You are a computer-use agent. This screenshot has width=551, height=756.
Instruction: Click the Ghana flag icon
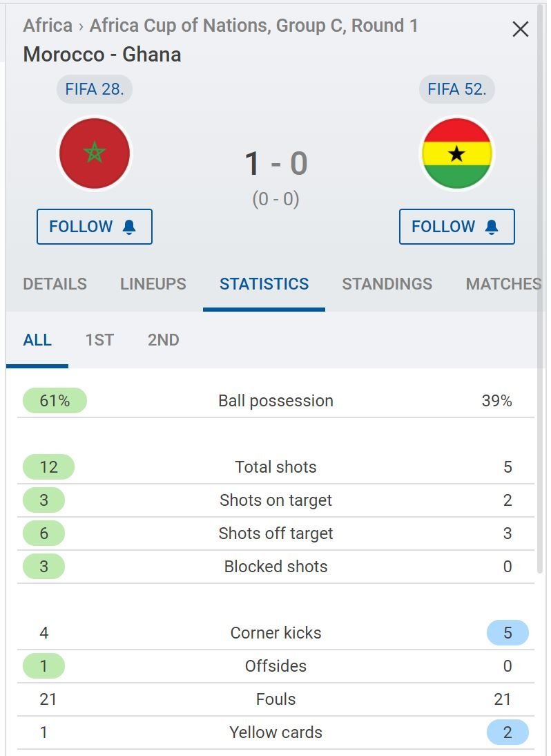pos(456,153)
